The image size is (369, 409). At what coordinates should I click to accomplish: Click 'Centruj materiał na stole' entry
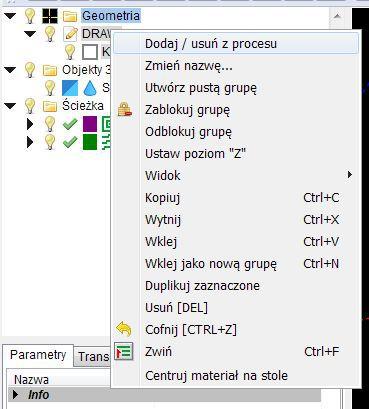tap(235, 376)
